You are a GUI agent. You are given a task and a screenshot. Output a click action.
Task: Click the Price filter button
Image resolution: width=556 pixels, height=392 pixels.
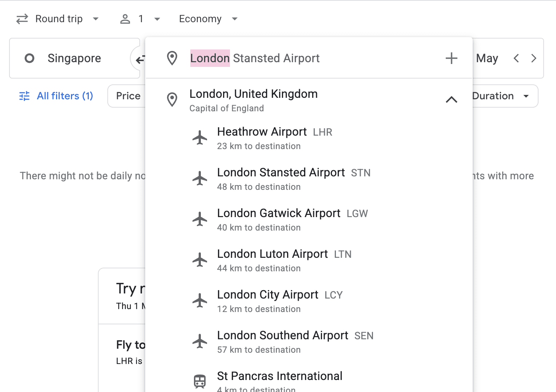128,96
